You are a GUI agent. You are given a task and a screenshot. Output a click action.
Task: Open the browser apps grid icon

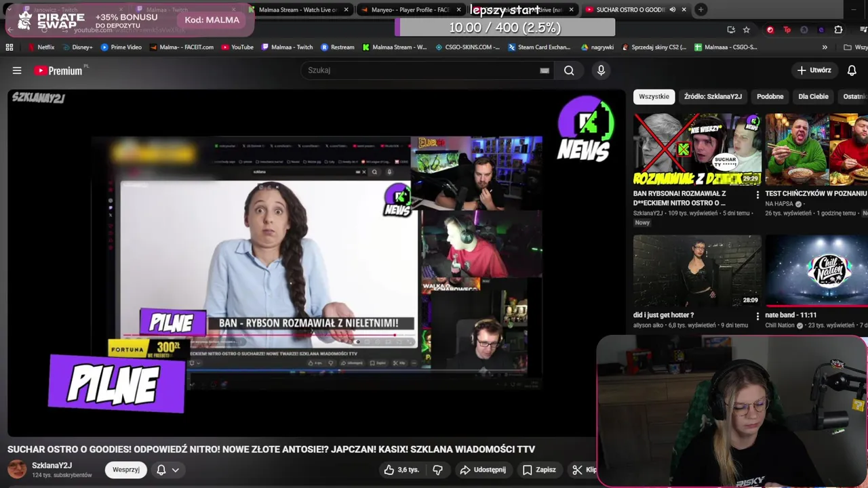[x=9, y=47]
